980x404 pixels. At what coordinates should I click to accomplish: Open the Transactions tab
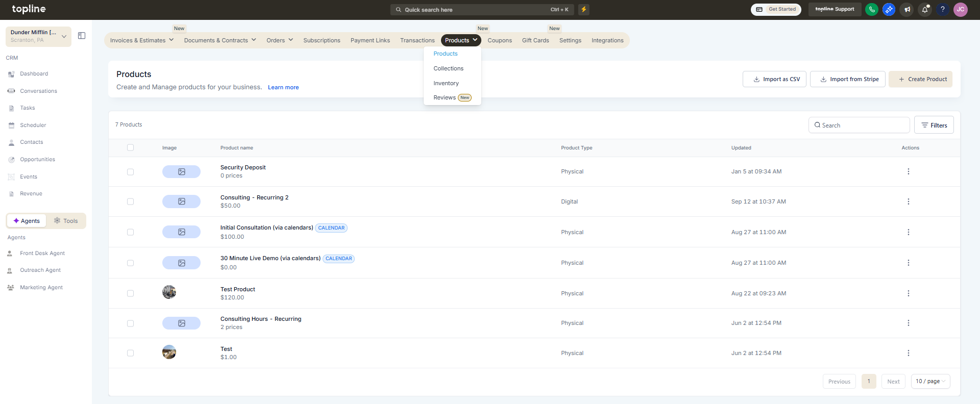418,40
